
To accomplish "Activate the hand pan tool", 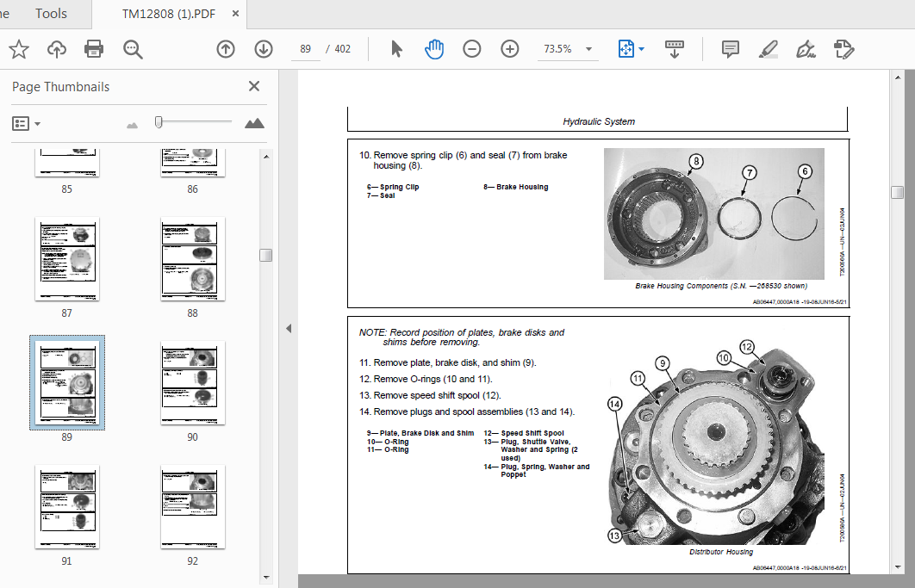I will [434, 49].
